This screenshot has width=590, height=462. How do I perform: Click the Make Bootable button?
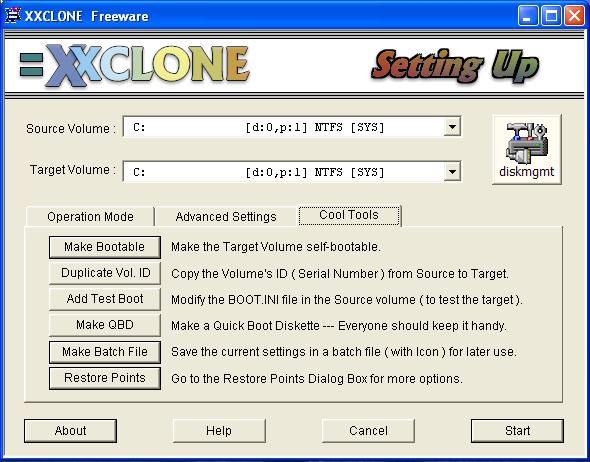click(105, 247)
